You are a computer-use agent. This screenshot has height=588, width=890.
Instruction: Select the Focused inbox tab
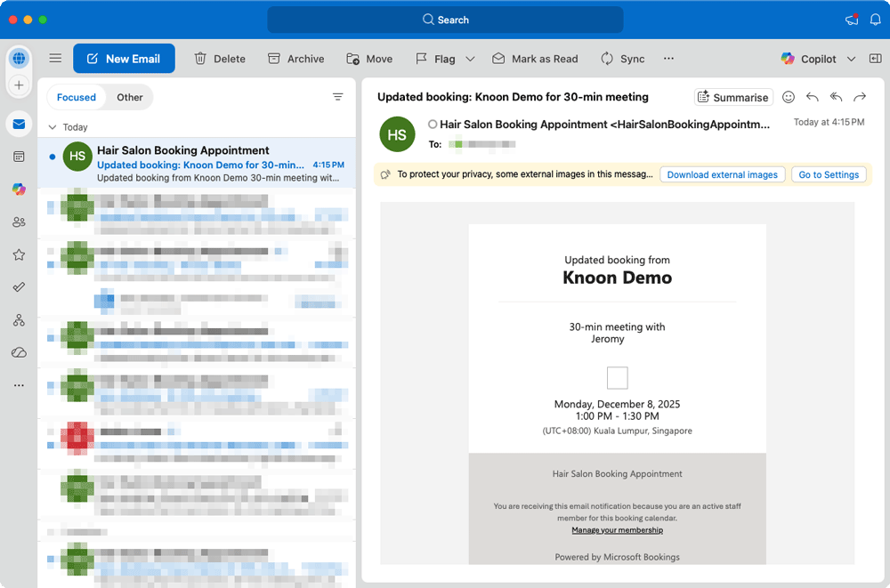(77, 97)
